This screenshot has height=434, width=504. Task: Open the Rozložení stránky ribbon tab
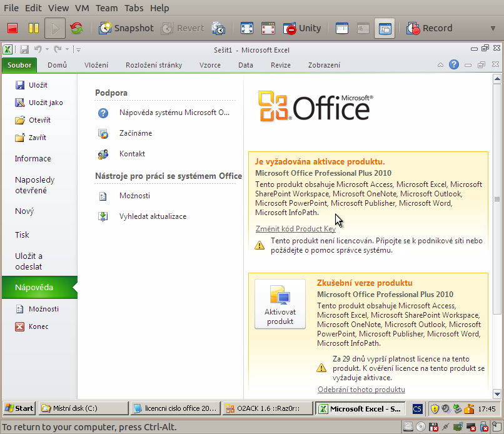pos(154,65)
